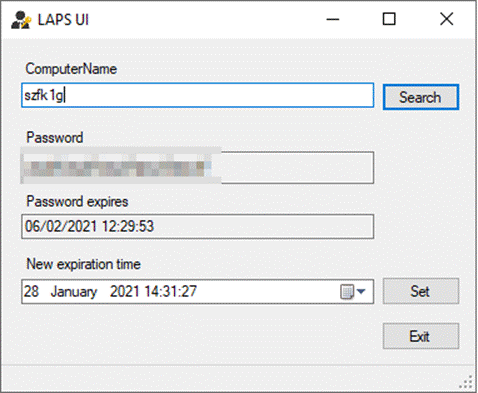Viewport: 478px width, 393px height.
Task: Click the Set button
Action: [x=421, y=291]
